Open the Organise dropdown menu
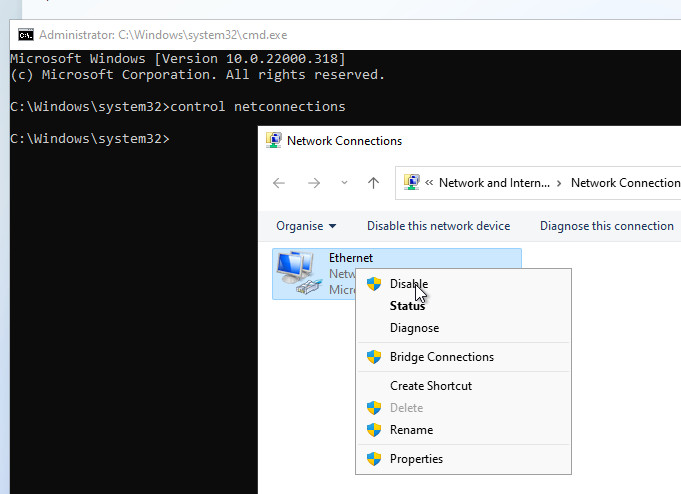681x494 pixels. (306, 226)
